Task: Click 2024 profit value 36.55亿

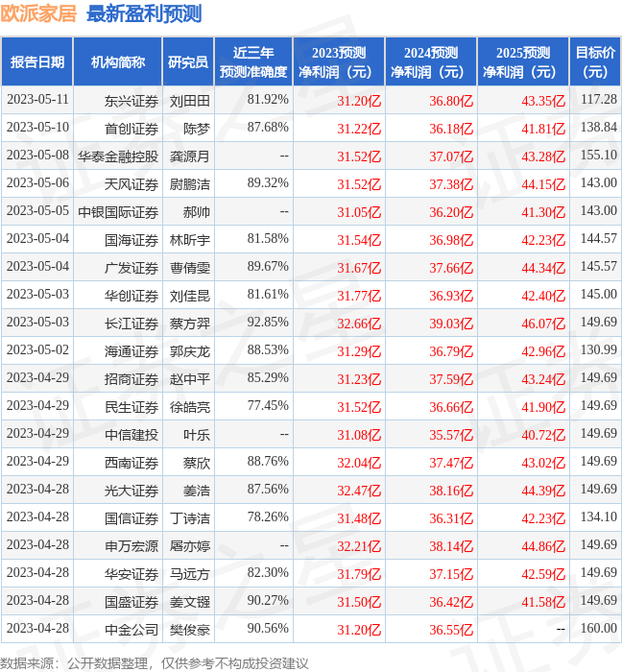Action: [451, 630]
